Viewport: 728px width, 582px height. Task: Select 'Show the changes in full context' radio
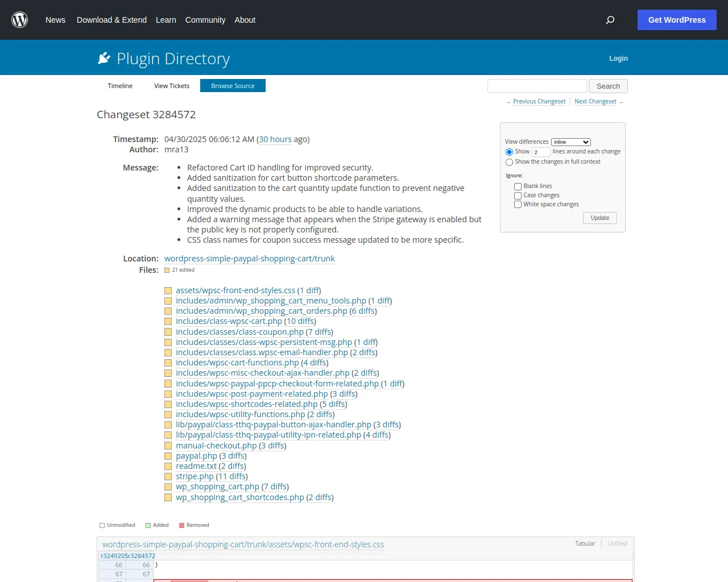(x=509, y=162)
